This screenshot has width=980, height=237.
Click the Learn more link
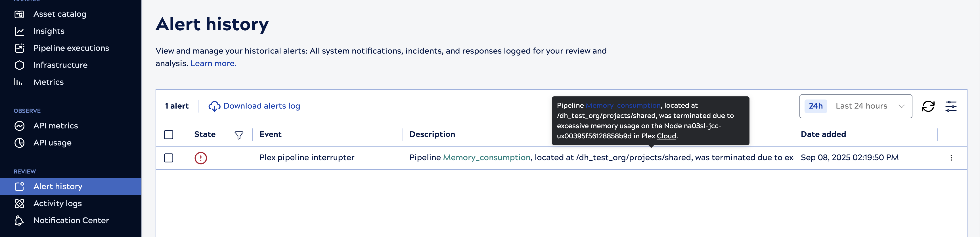coord(213,64)
